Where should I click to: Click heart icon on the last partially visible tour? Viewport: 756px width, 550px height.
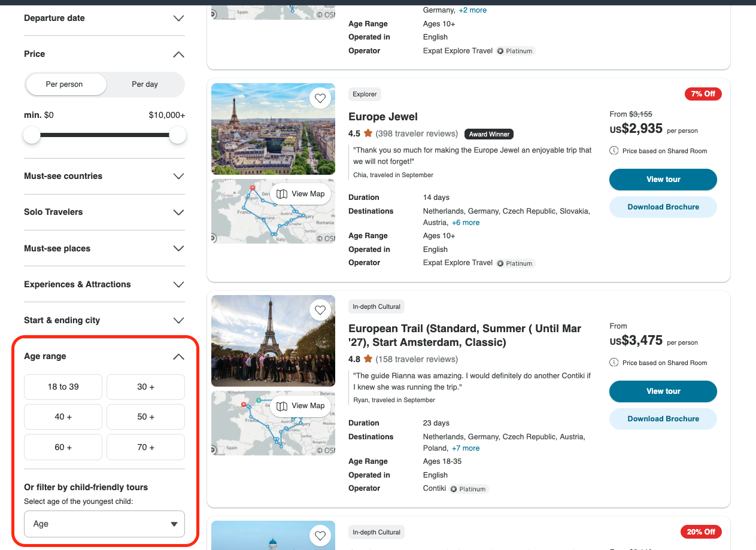click(x=320, y=535)
